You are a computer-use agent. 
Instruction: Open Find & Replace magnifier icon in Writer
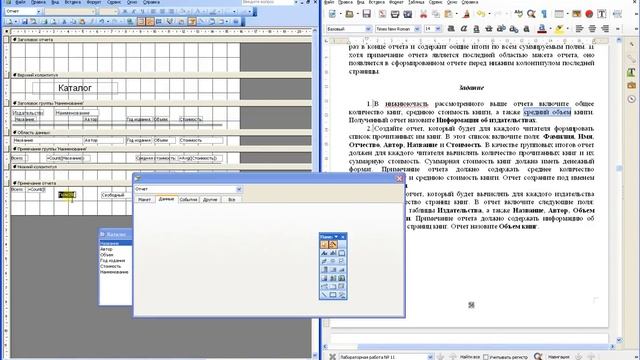click(x=531, y=14)
